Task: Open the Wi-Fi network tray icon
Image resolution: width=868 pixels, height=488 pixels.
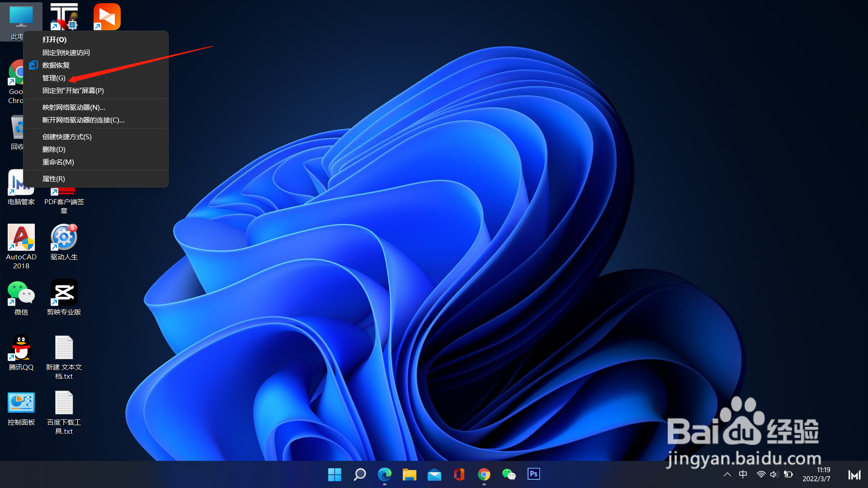Action: point(761,474)
